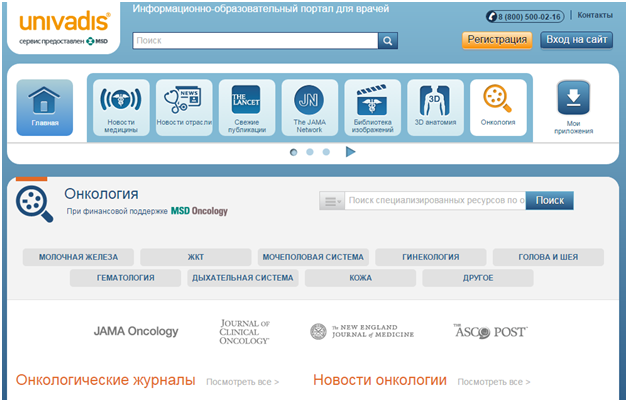Select the Гематология category tab
Screen dimensions: 628x402
point(126,278)
